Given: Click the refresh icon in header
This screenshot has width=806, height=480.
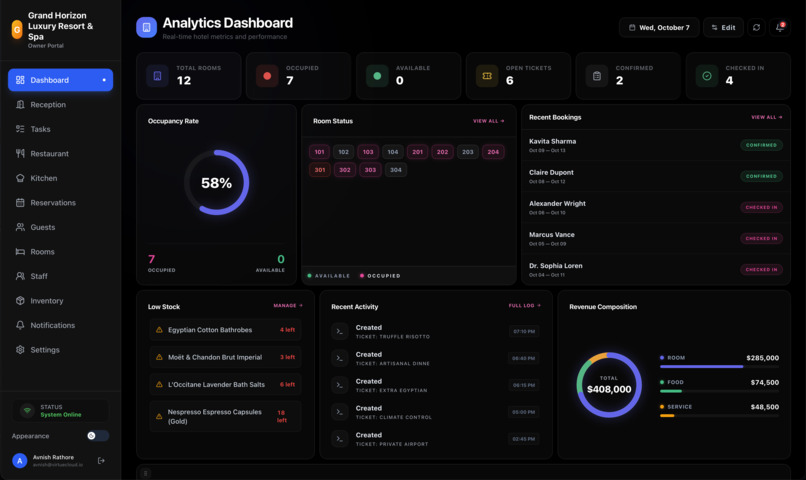Looking at the screenshot, I should (756, 27).
